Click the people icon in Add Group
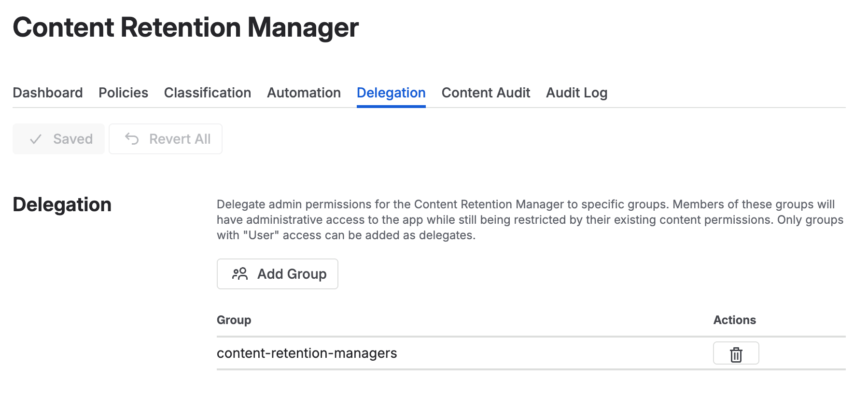 240,274
